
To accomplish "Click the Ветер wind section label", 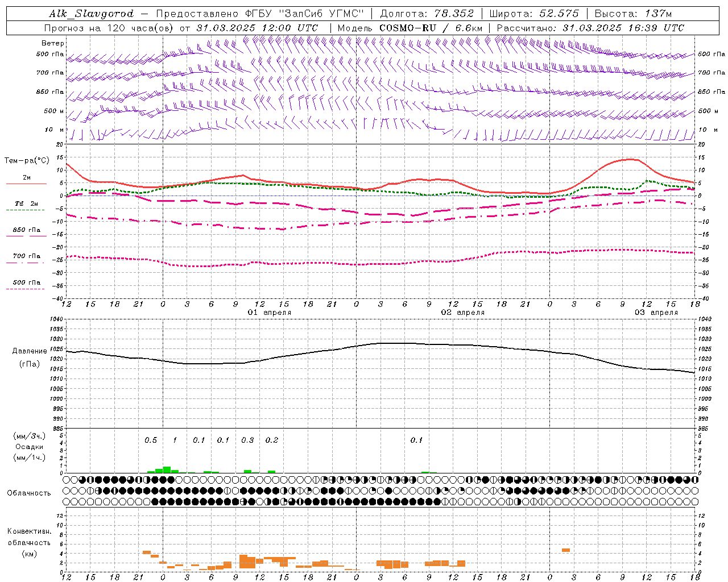I will [53, 43].
